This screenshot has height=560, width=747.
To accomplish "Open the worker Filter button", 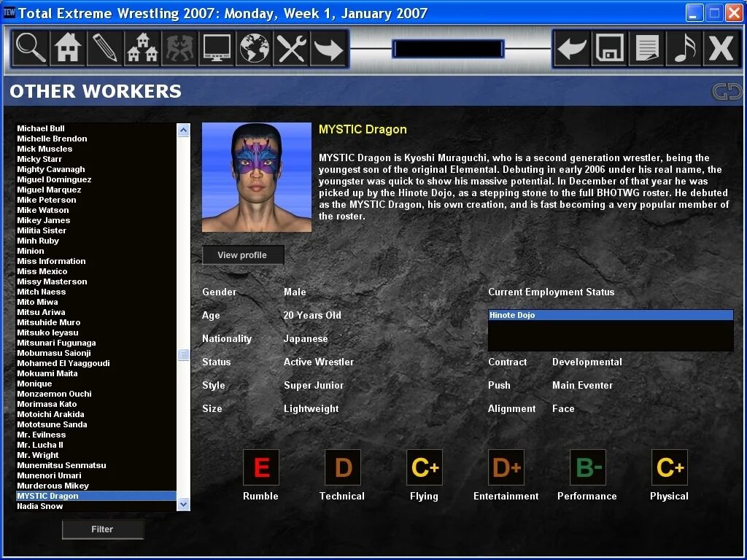I will [x=102, y=529].
